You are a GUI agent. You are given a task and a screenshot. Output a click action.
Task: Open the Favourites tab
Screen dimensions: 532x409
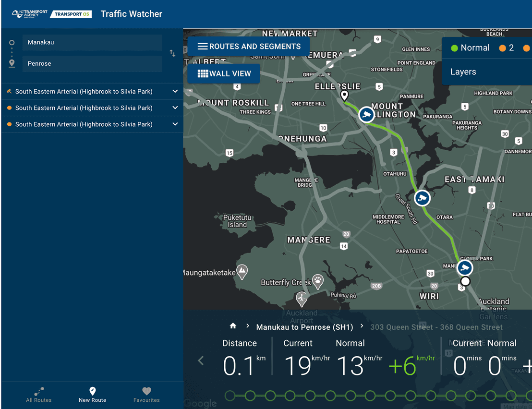click(146, 395)
